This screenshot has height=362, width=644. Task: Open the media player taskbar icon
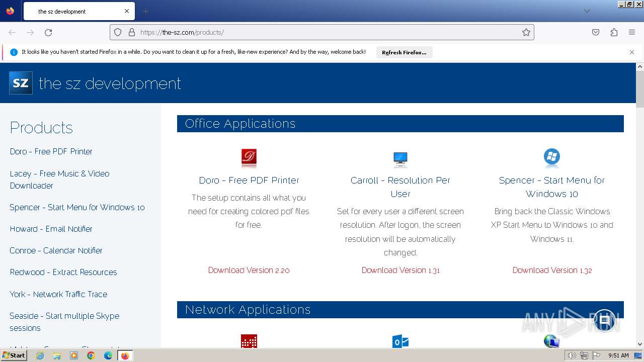coord(74,355)
